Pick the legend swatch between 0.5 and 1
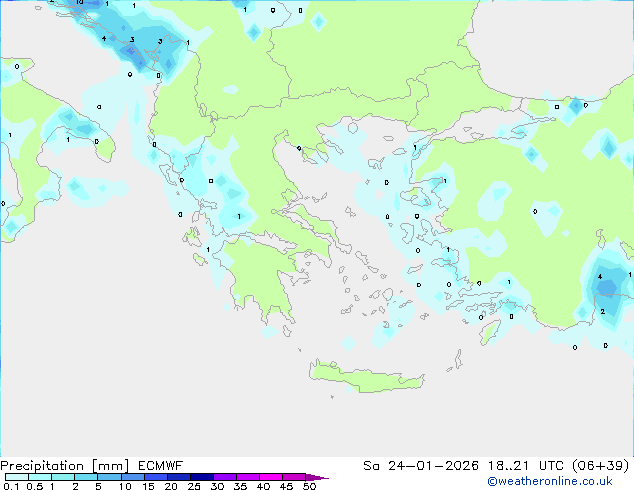Screen dimensions: 634x490 click(x=40, y=477)
